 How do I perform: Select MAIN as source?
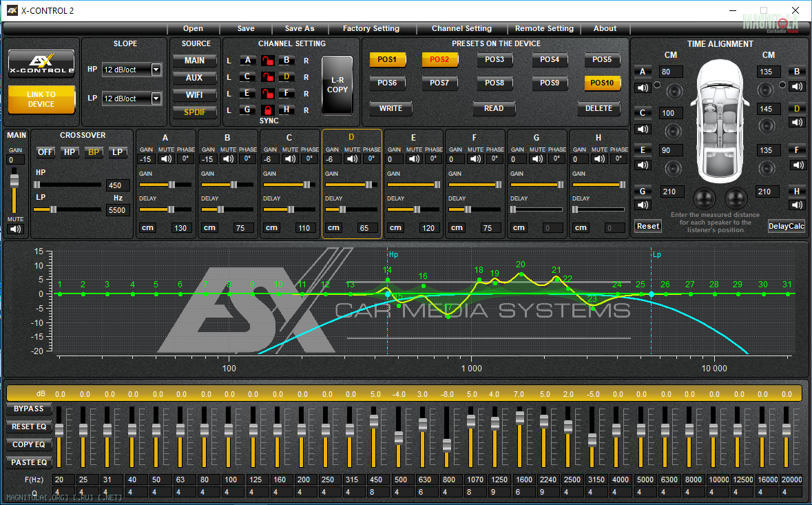coord(195,61)
